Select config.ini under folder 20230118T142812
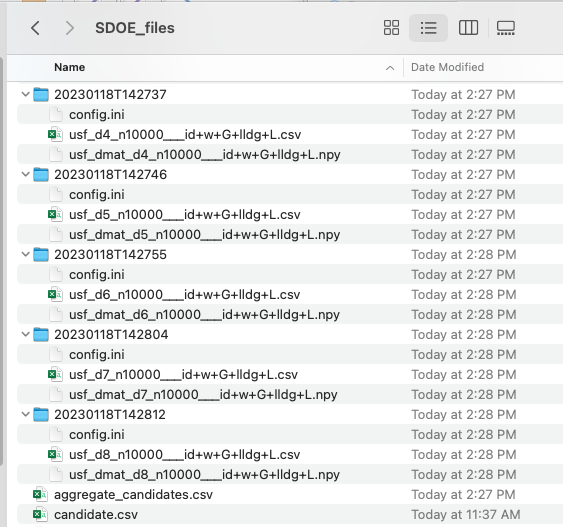The width and height of the screenshot is (563, 527). (x=97, y=435)
